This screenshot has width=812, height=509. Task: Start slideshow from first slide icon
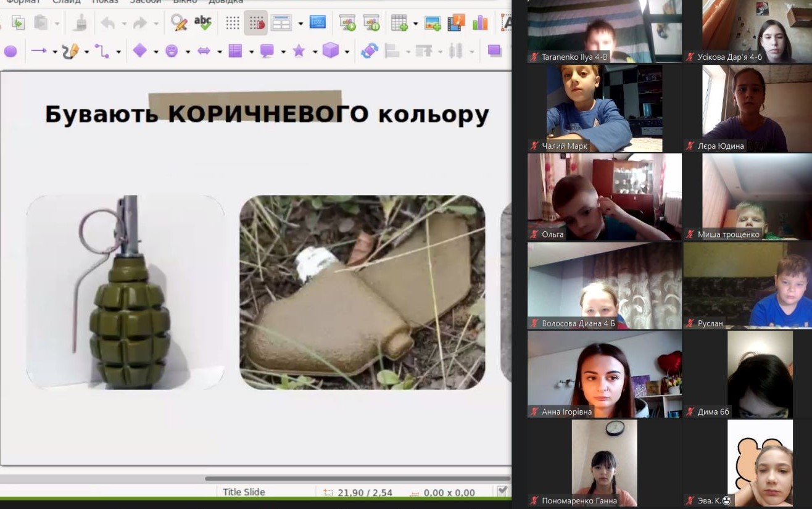point(348,23)
